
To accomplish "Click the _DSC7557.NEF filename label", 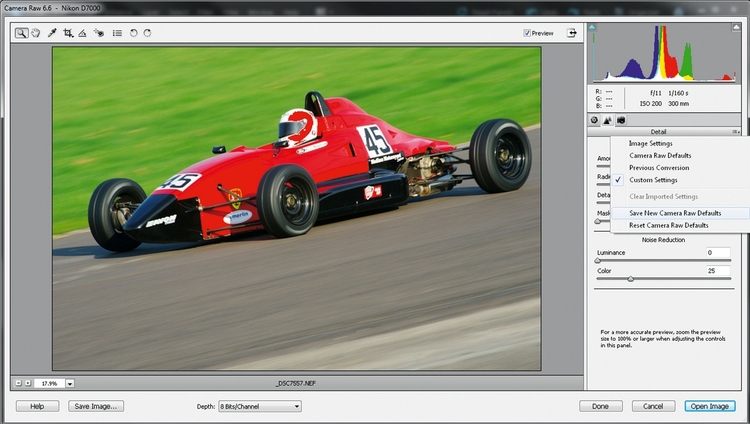I will pos(296,383).
